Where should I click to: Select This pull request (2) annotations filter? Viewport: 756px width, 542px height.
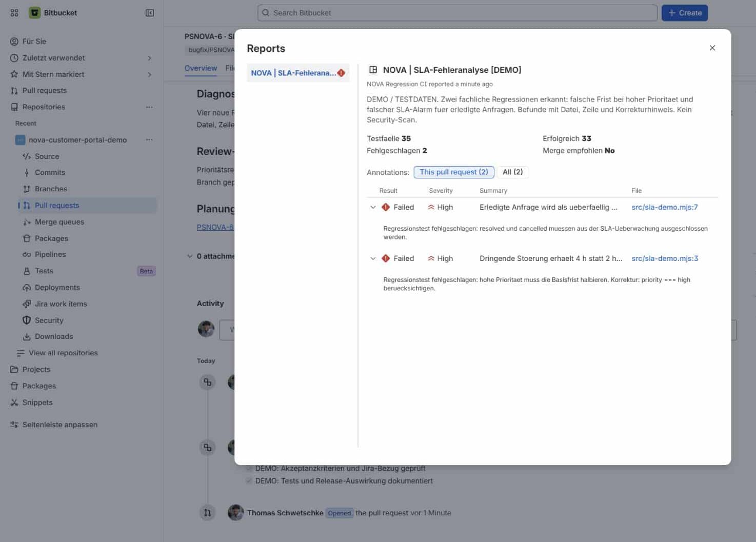coord(454,172)
